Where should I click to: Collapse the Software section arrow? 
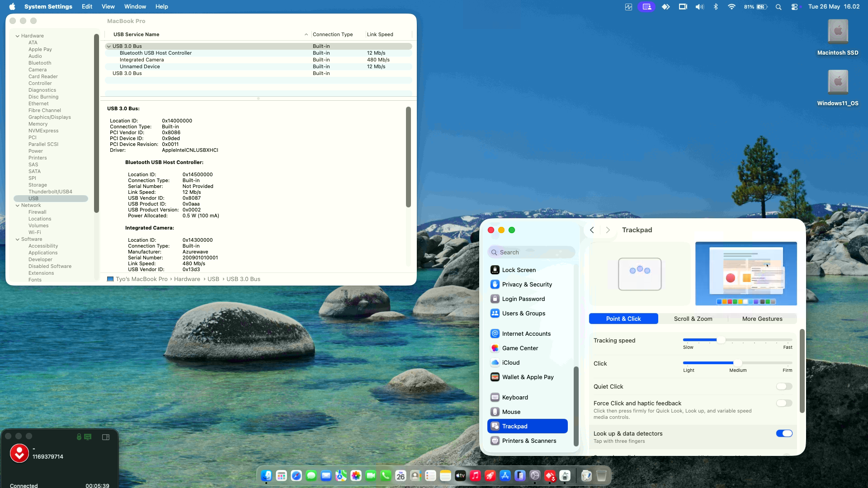(x=18, y=239)
